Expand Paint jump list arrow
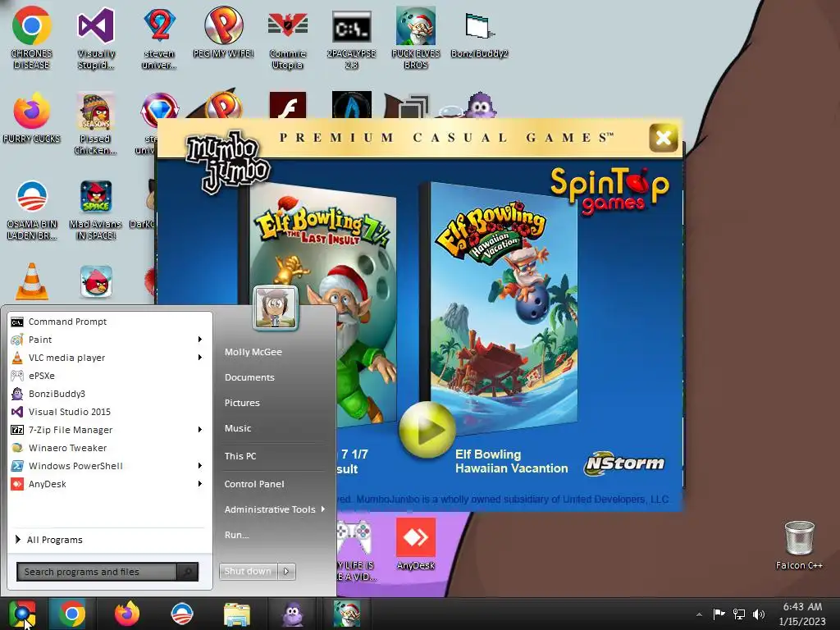 coord(200,340)
